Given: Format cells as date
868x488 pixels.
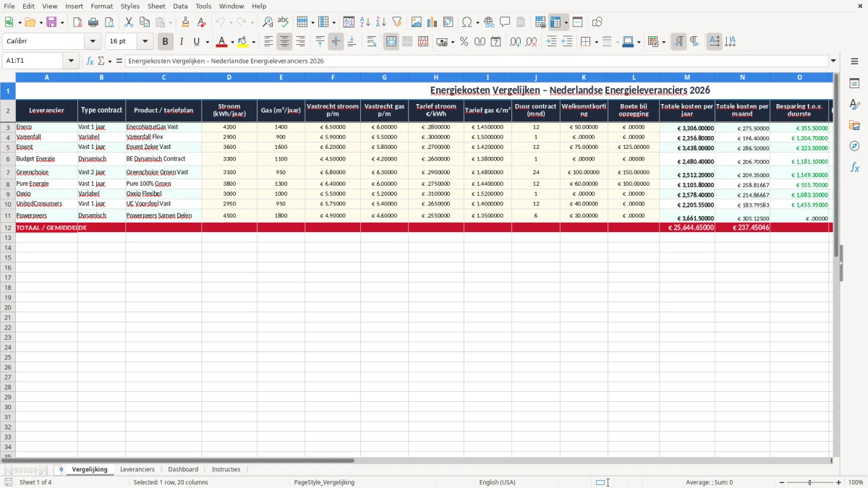Looking at the screenshot, I should [x=495, y=42].
